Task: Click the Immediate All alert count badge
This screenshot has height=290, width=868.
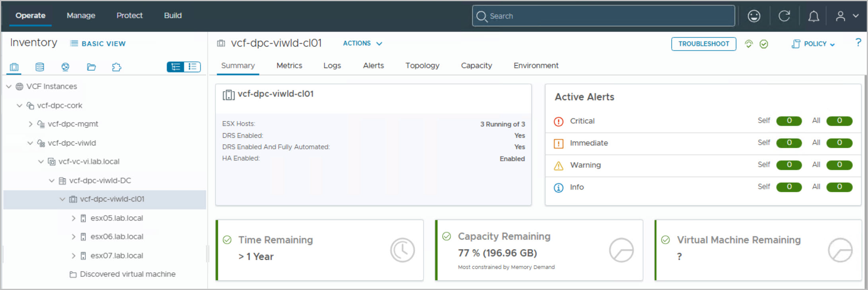Action: (x=839, y=143)
